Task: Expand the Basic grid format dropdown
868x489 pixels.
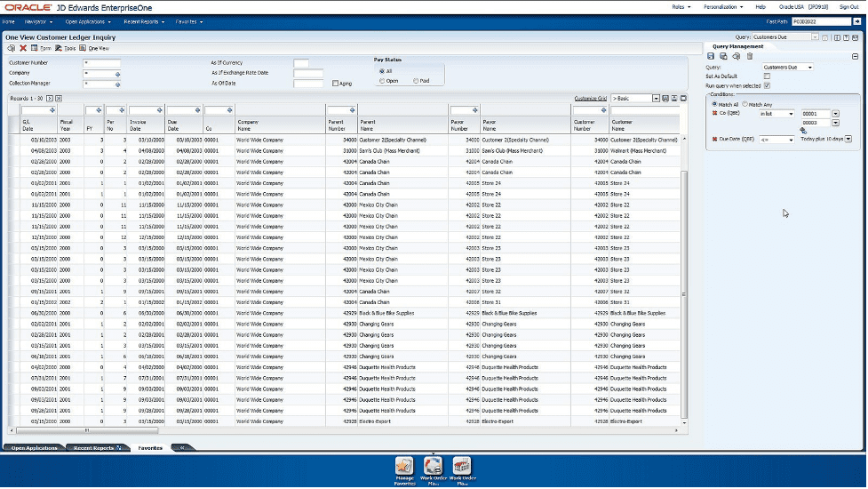Action: (656, 98)
